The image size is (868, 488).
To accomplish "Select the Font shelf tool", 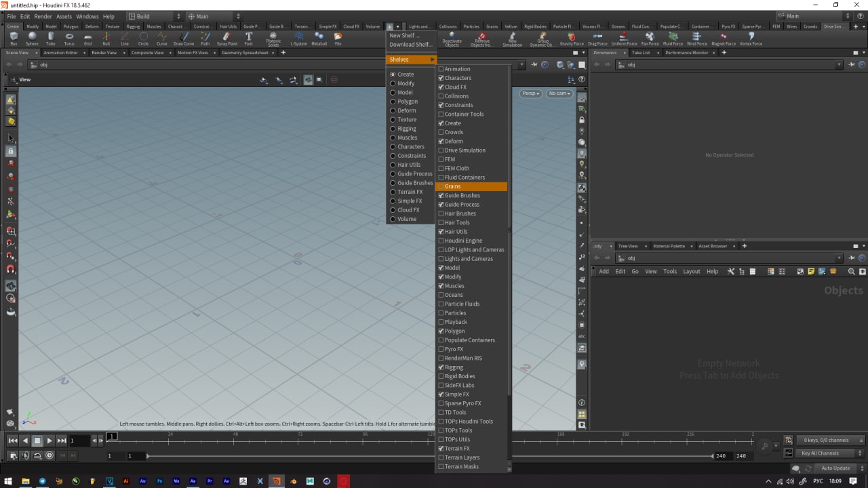I will [x=249, y=39].
